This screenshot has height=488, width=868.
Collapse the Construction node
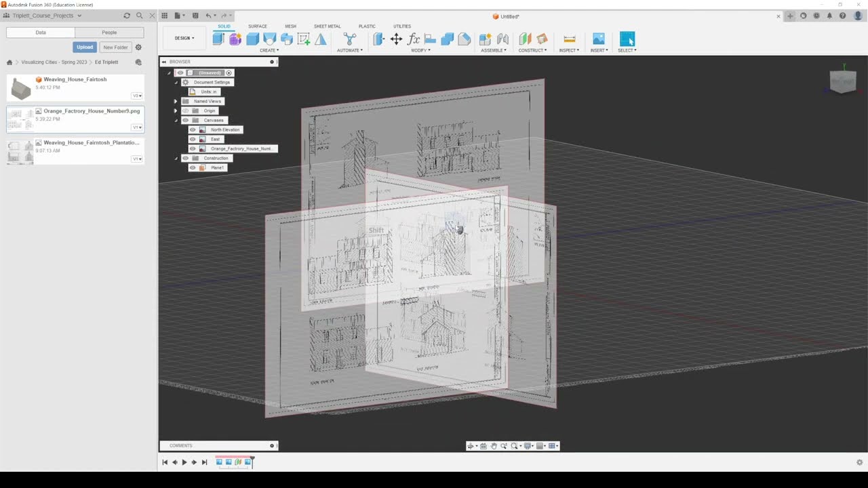[x=176, y=158]
